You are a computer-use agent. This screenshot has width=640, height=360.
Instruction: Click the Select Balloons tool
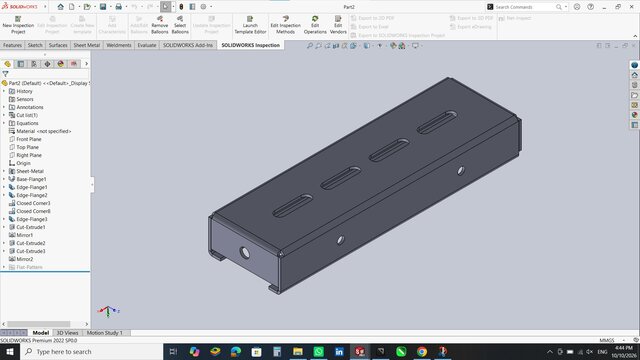coord(180,25)
